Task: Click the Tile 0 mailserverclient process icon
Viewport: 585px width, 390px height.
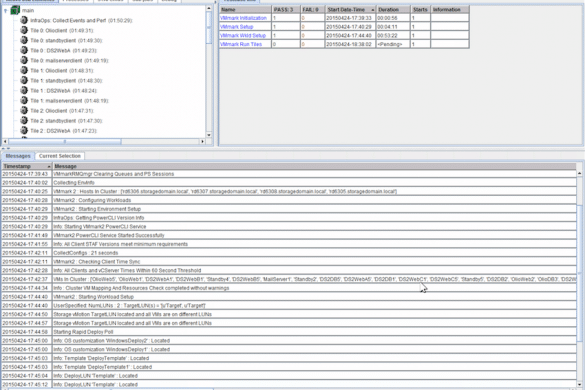Action: [24, 60]
